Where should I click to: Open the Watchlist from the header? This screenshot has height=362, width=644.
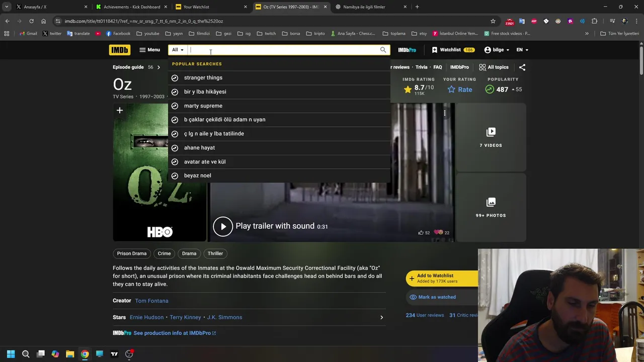click(x=453, y=50)
